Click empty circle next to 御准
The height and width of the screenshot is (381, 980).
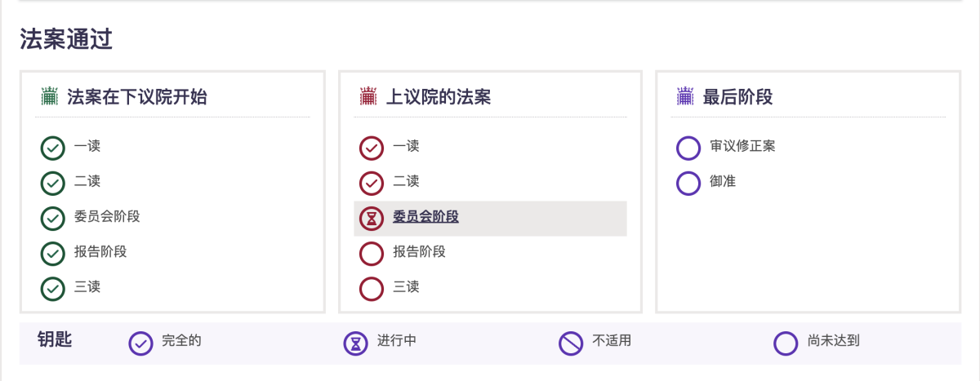[x=688, y=184]
